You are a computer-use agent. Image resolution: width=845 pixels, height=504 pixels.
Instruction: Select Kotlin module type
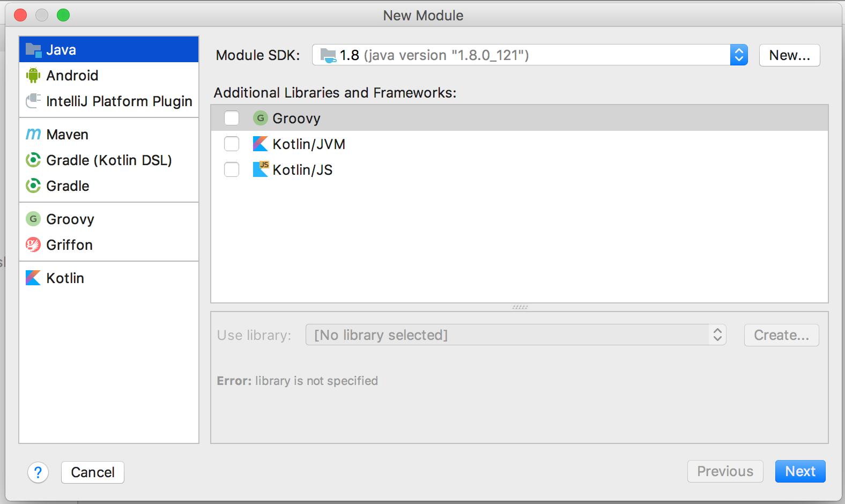click(x=109, y=278)
